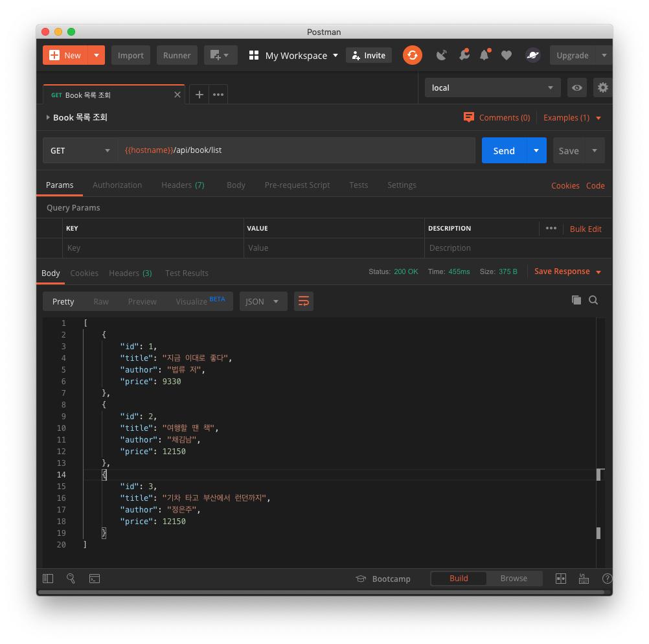Image resolution: width=649 pixels, height=644 pixels.
Task: Click the sync status icon
Action: click(x=413, y=55)
